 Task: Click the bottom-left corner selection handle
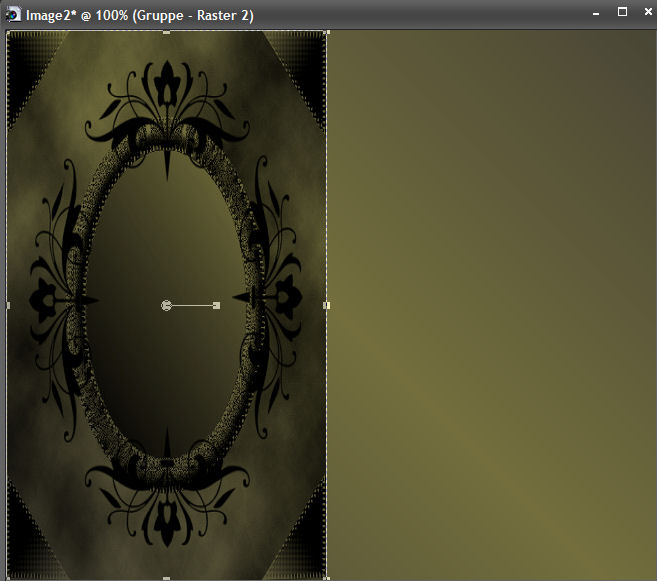pos(8,577)
